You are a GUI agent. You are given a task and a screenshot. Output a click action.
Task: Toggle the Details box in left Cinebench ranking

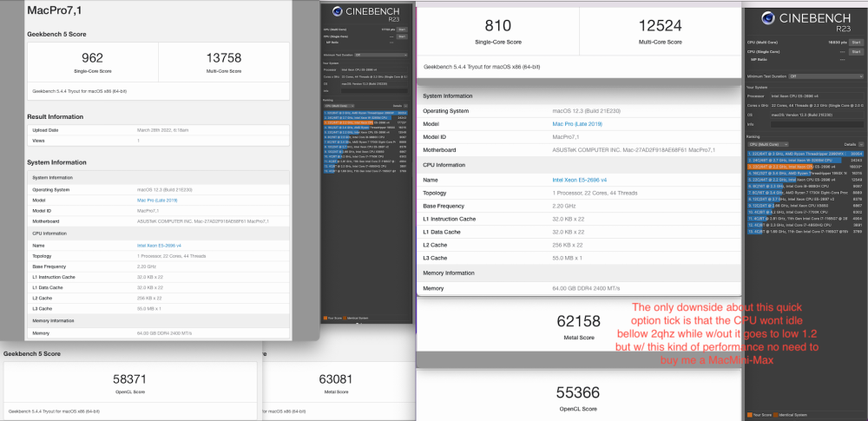tap(405, 105)
